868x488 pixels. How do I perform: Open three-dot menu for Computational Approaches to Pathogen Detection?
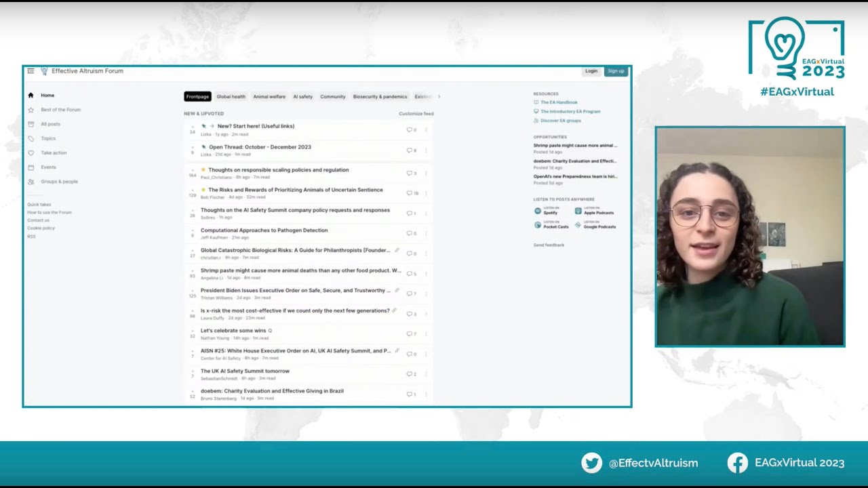pyautogui.click(x=426, y=234)
